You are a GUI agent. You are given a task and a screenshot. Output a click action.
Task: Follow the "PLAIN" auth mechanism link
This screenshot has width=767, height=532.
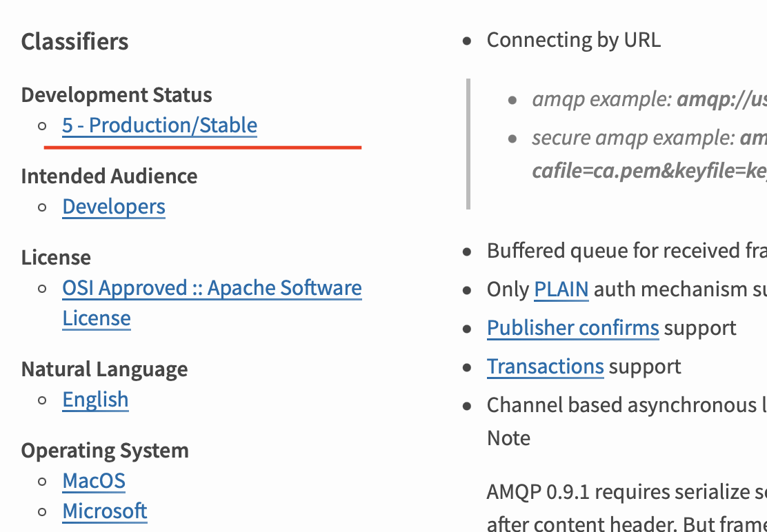tap(561, 289)
